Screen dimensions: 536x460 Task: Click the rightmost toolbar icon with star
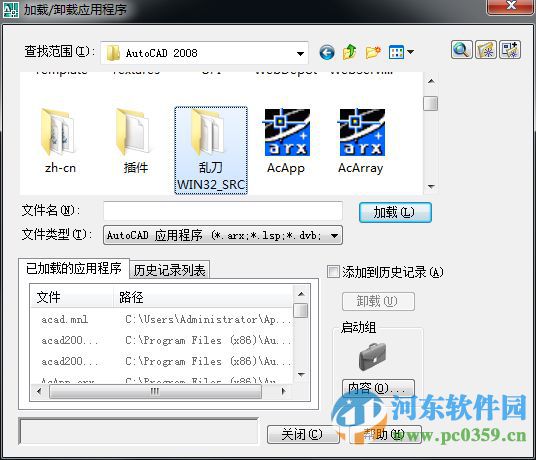(510, 50)
